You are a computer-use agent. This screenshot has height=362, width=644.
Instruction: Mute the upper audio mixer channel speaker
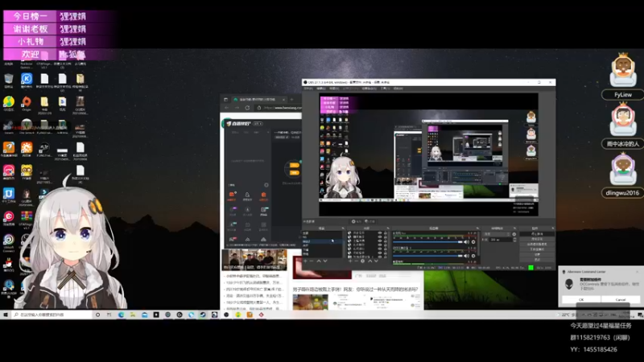(467, 242)
